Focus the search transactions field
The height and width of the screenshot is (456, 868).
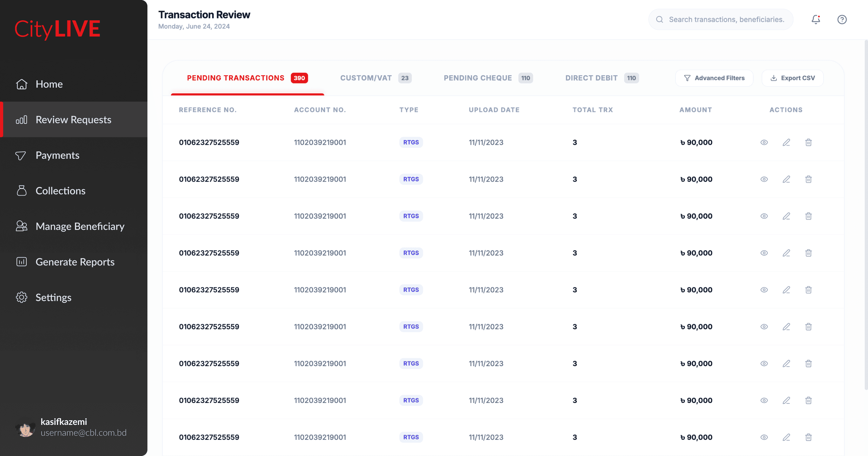click(x=720, y=20)
